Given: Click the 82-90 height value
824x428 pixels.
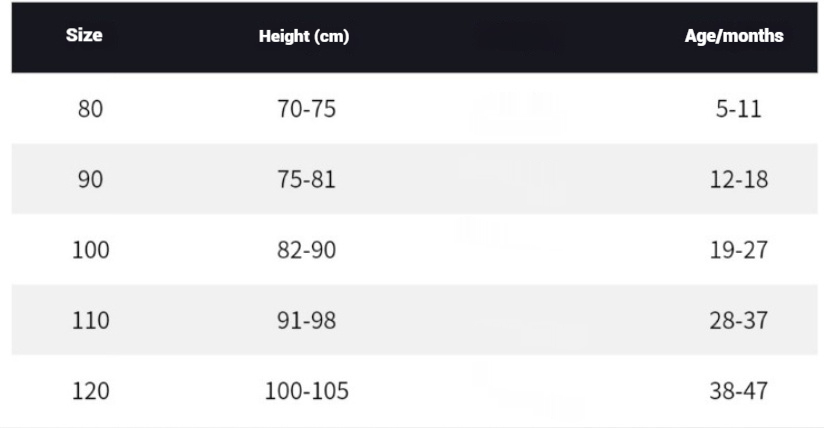Looking at the screenshot, I should (x=306, y=249).
